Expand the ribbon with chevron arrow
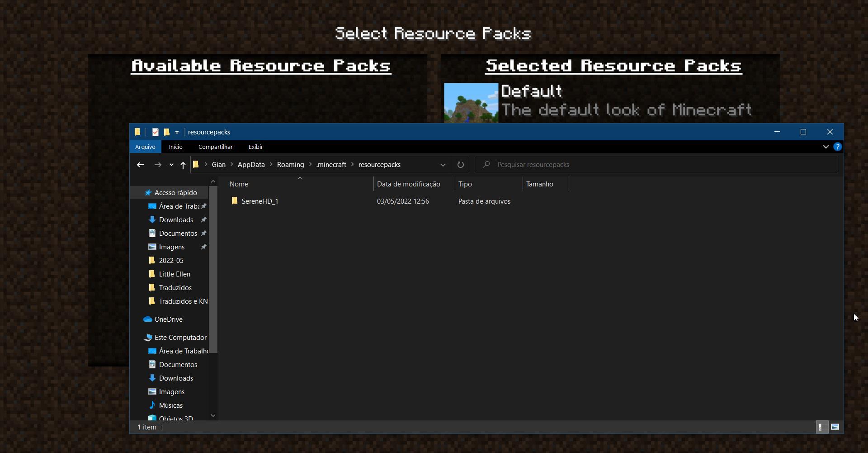 point(826,147)
